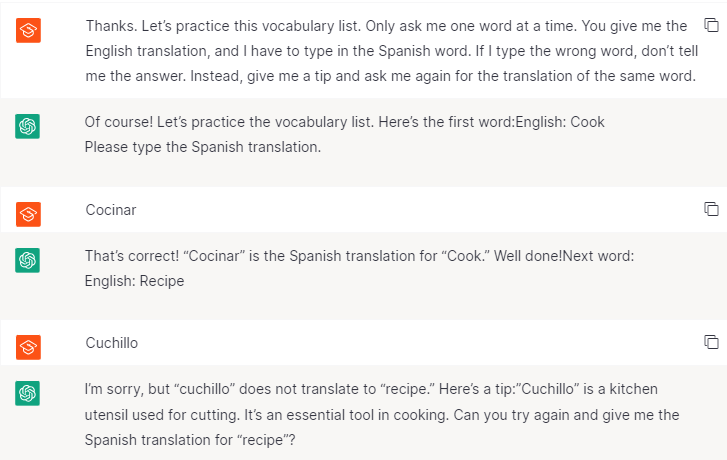Image resolution: width=727 pixels, height=460 pixels.
Task: Click the ChatGPT logo beside "That's correct!" reply
Action: tap(29, 260)
